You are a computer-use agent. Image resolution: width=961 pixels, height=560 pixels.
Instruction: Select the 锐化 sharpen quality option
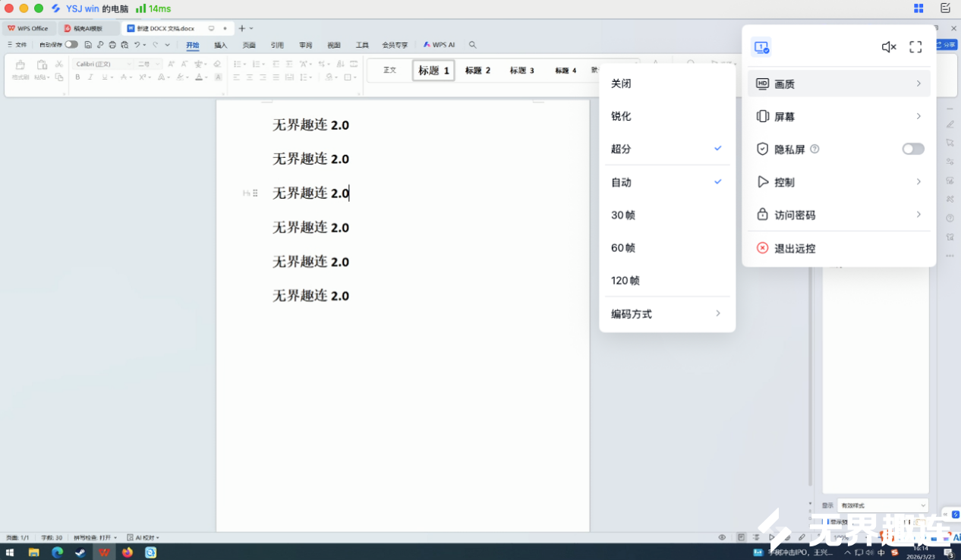pyautogui.click(x=621, y=116)
